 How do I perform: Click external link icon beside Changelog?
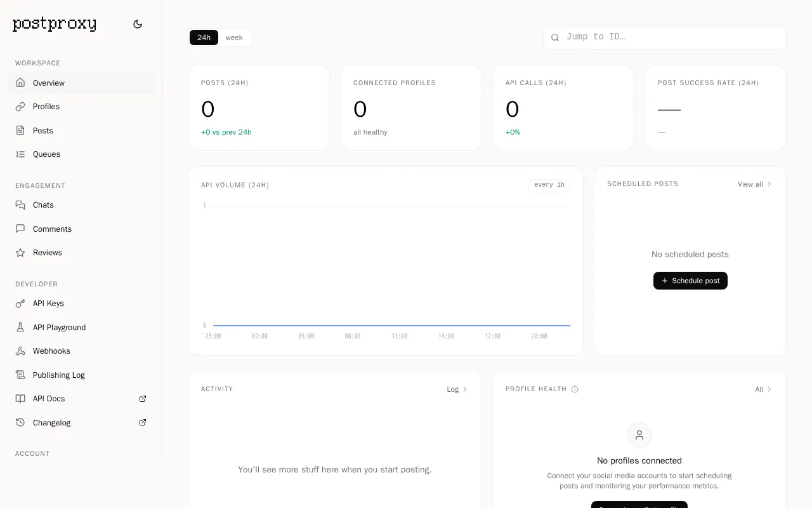143,422
